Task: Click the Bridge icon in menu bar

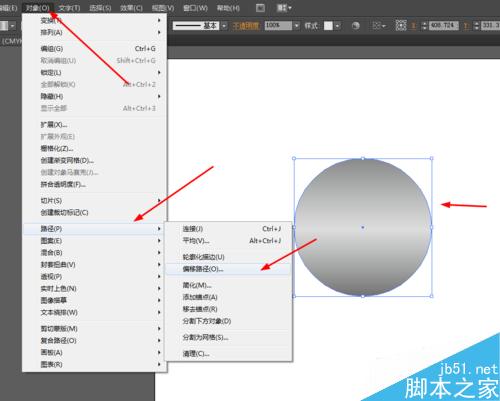Action: 260,8
